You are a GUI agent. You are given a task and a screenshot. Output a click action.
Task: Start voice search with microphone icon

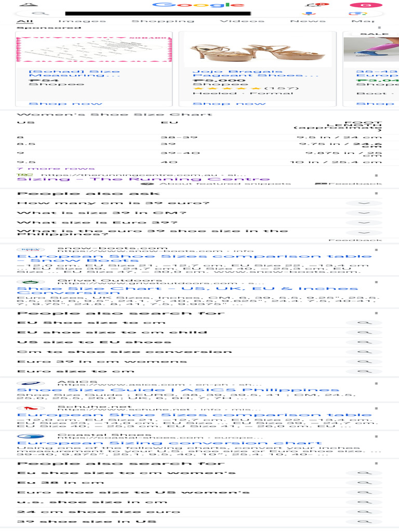tap(308, 14)
